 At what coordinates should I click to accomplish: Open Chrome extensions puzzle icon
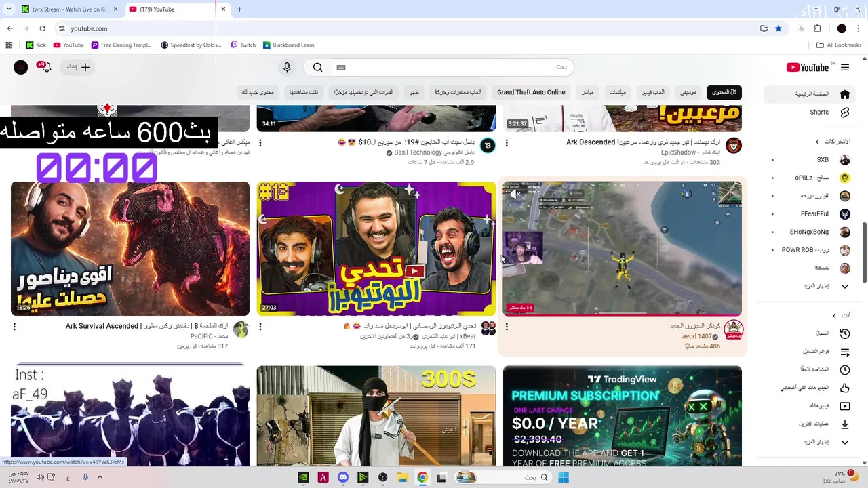click(817, 28)
